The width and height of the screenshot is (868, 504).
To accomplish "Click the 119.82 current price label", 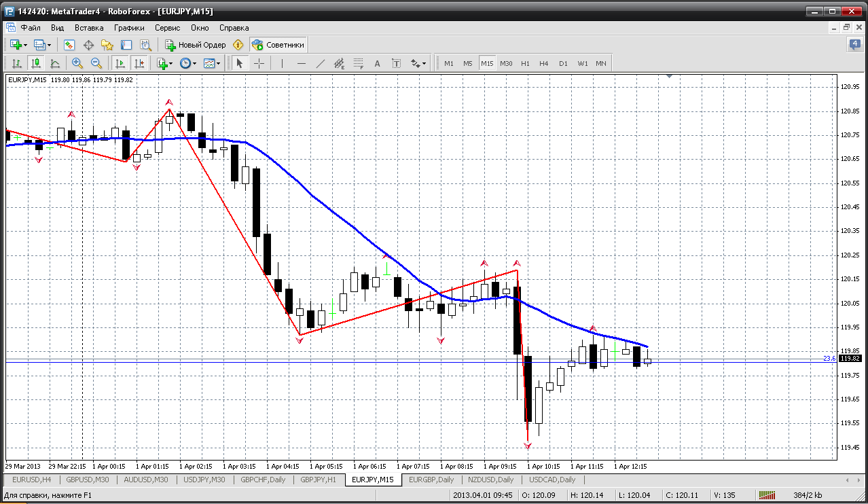I will (850, 359).
